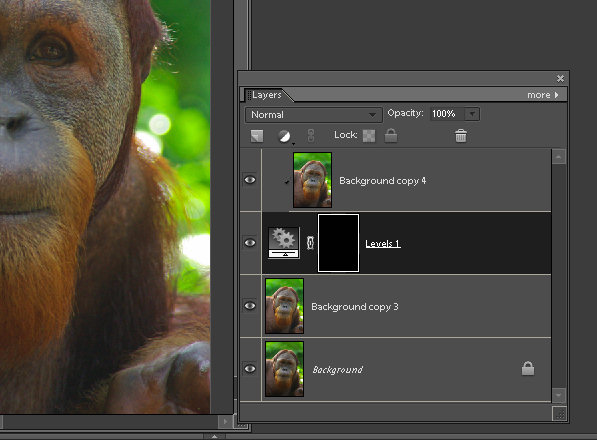Select the Levels 1 black layer mask
The height and width of the screenshot is (440, 597).
click(x=338, y=243)
